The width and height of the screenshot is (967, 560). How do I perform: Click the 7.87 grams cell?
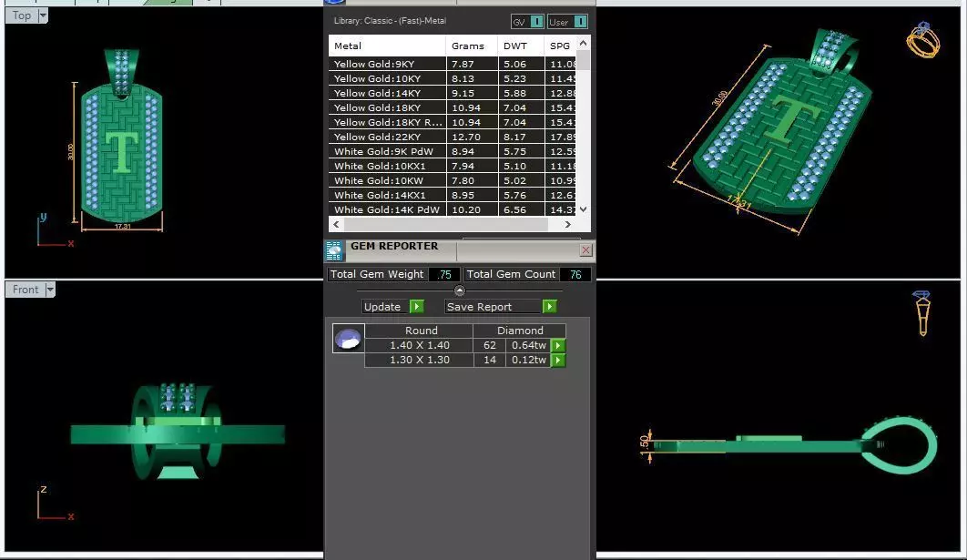click(x=472, y=64)
